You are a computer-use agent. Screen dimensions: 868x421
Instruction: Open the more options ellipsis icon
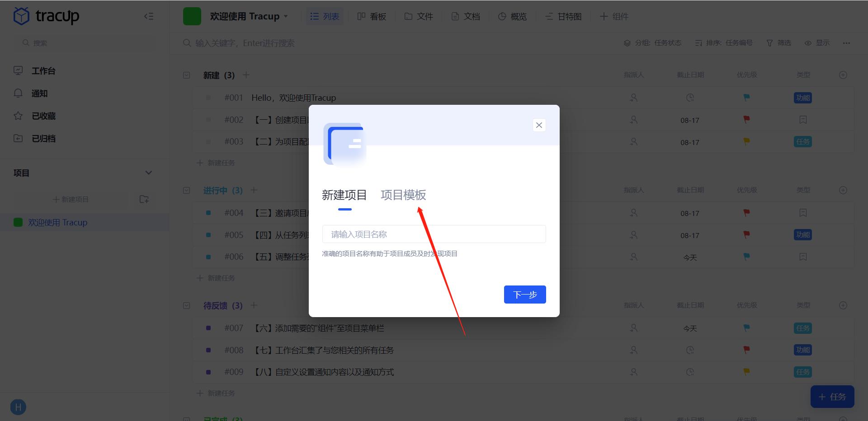846,43
